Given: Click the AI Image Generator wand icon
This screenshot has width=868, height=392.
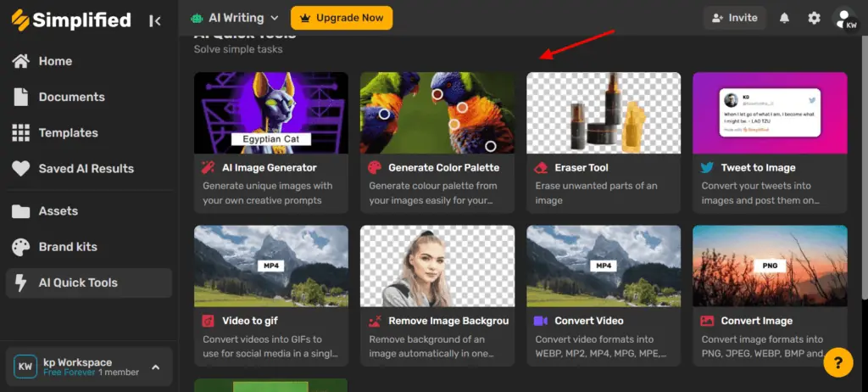Looking at the screenshot, I should pyautogui.click(x=209, y=167).
